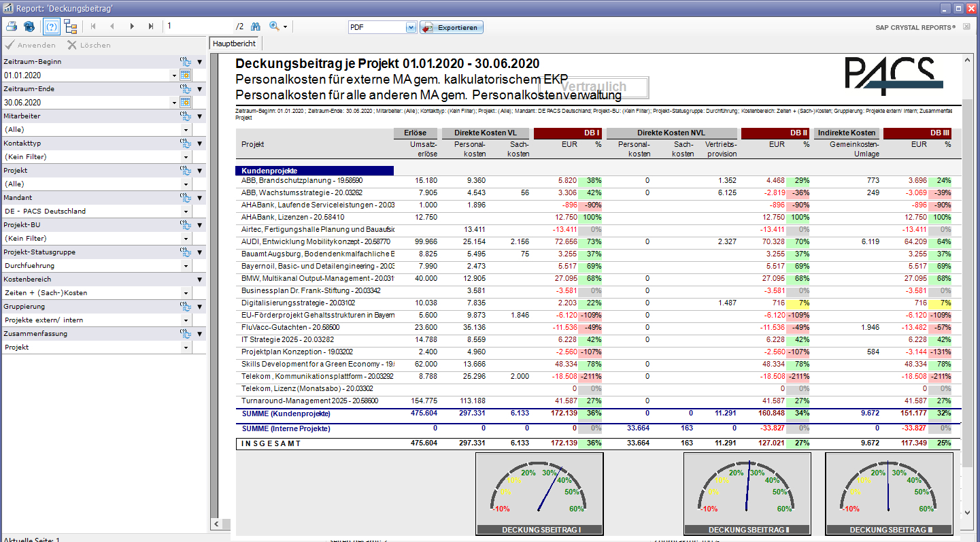
Task: Open the Mitarbeiter (Alle) dropdown
Action: (186, 130)
